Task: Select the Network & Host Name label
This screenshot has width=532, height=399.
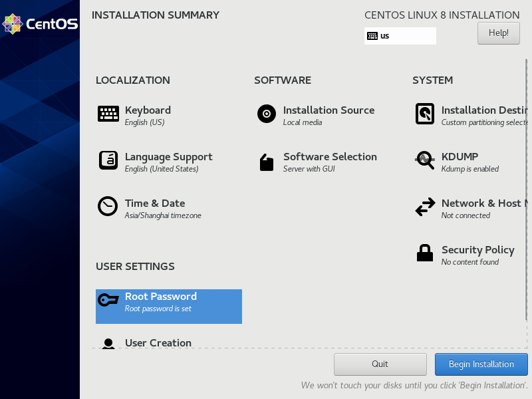Action: click(485, 203)
